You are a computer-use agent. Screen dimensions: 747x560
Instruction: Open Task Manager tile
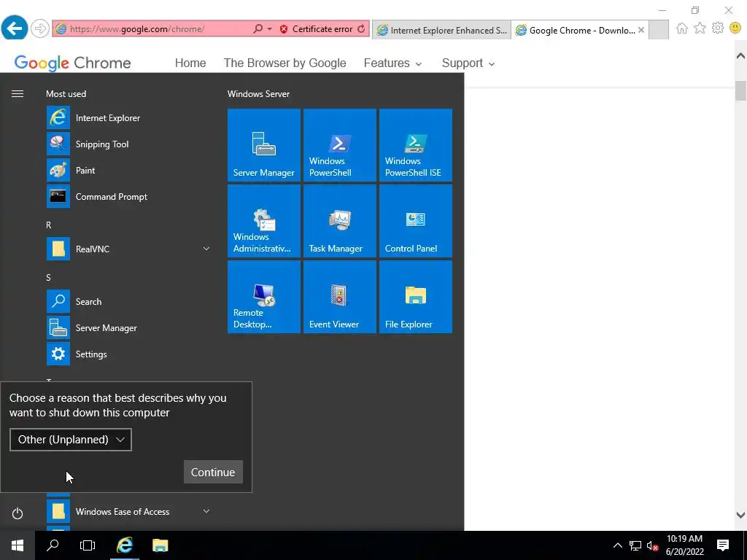click(x=340, y=221)
